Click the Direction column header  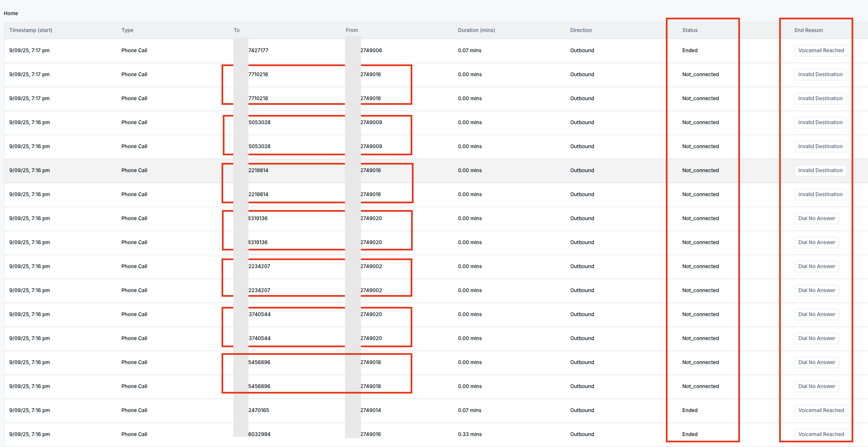click(x=581, y=30)
